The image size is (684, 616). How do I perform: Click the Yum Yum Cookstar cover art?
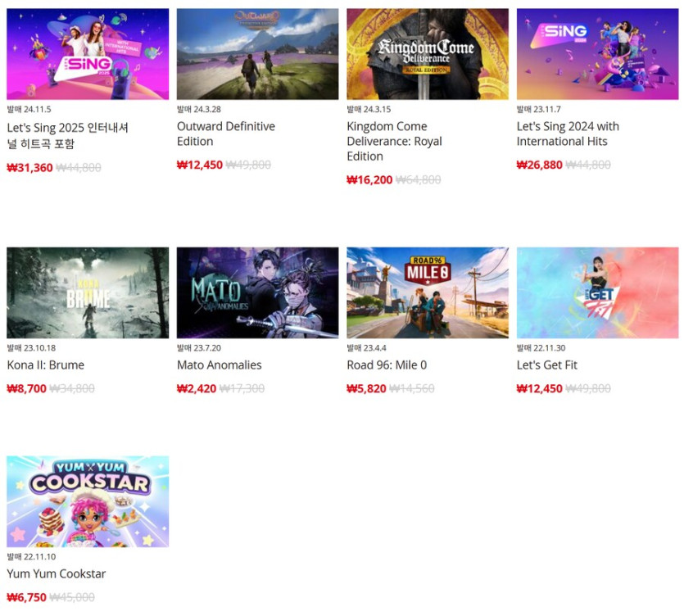(88, 501)
